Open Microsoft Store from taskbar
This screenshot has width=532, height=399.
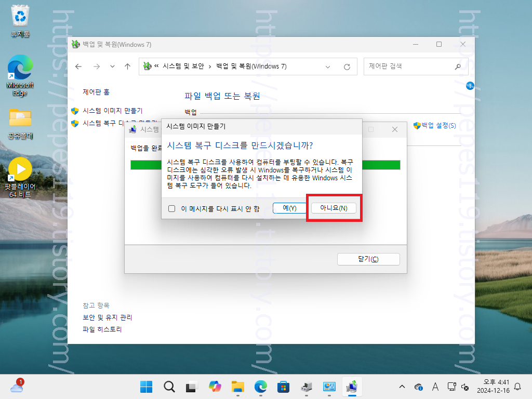283,387
